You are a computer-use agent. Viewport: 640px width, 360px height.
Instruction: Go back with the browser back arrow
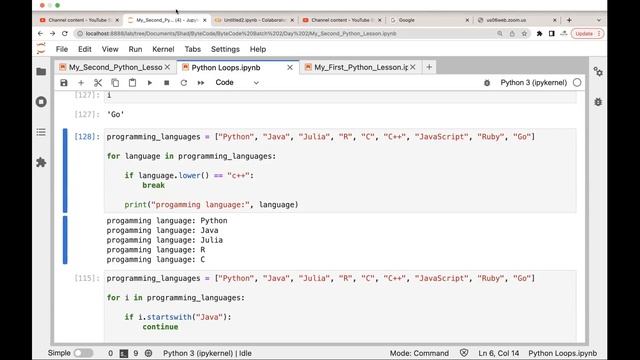pyautogui.click(x=40, y=33)
